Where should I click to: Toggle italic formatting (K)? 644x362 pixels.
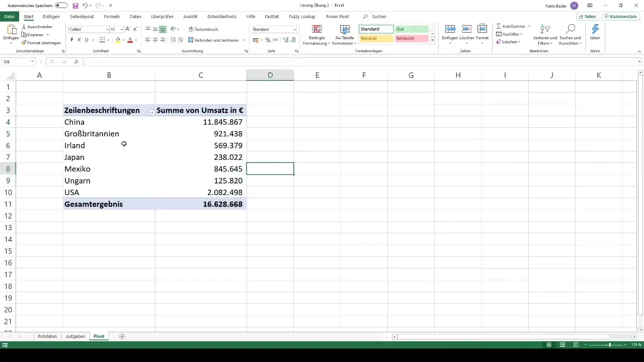click(x=79, y=40)
